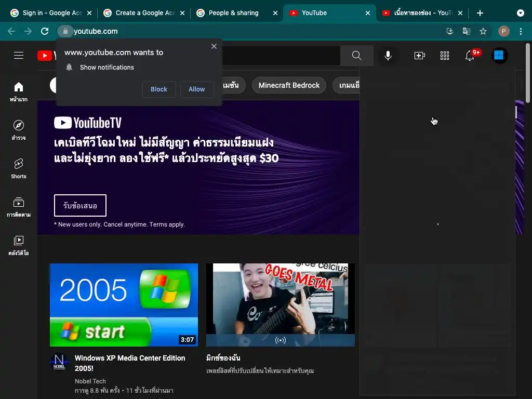Select the partially visible เกมแอ็ chip
This screenshot has width=532, height=399.
(x=346, y=85)
